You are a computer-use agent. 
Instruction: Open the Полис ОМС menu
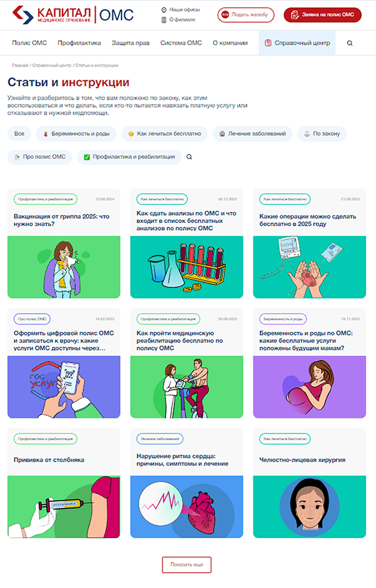pos(29,43)
